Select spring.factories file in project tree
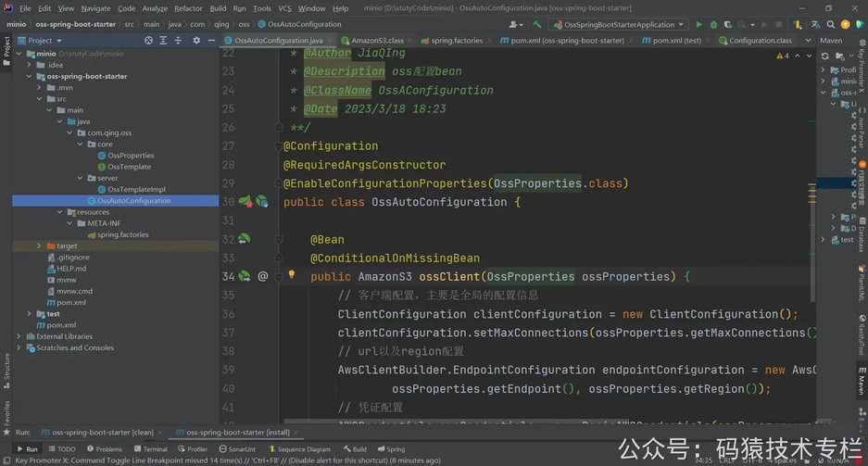The height and width of the screenshot is (466, 868). pos(123,234)
